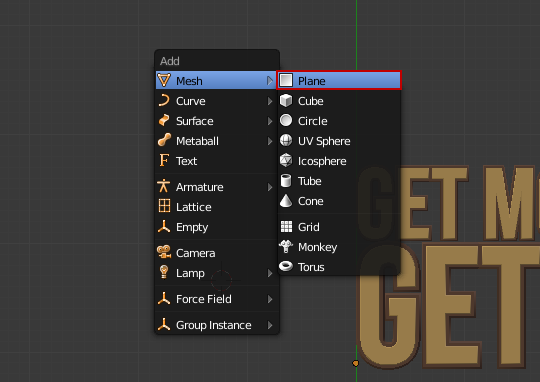The image size is (540, 382).
Task: Expand the Armature submenu arrow
Action: tap(270, 187)
